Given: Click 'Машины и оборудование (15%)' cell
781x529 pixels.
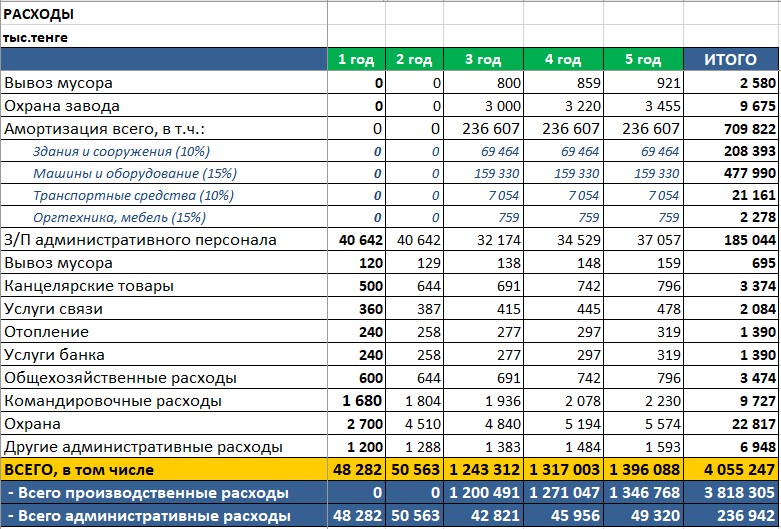Looking at the screenshot, I should click(125, 174).
